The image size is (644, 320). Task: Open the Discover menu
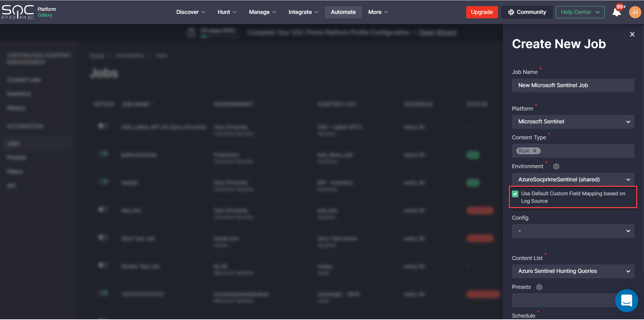pyautogui.click(x=190, y=12)
